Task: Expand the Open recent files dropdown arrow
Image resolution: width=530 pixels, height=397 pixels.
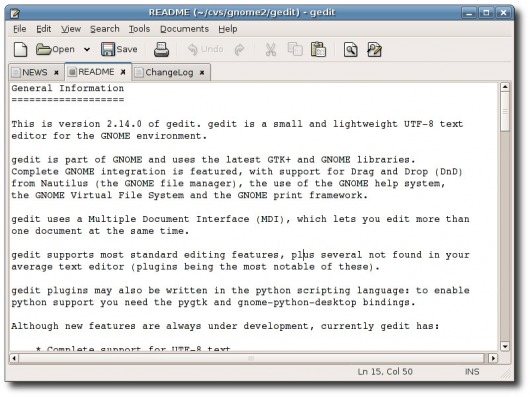Action: (87, 50)
